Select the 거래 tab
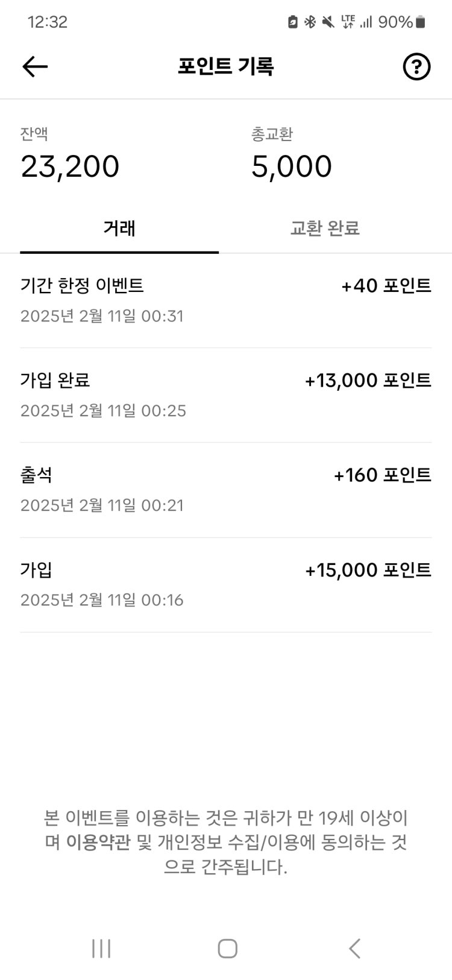Image resolution: width=452 pixels, height=980 pixels. pos(119,229)
